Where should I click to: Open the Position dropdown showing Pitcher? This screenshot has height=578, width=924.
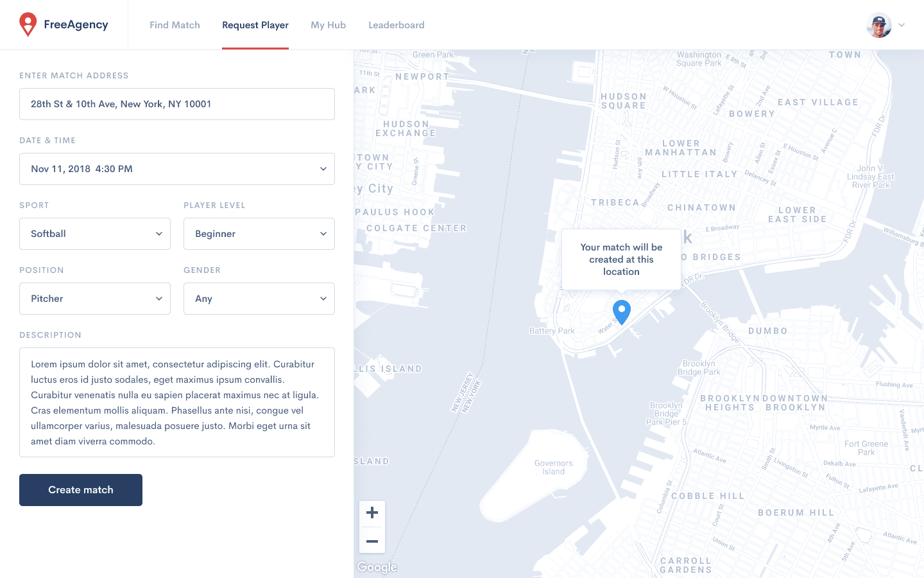pyautogui.click(x=95, y=299)
